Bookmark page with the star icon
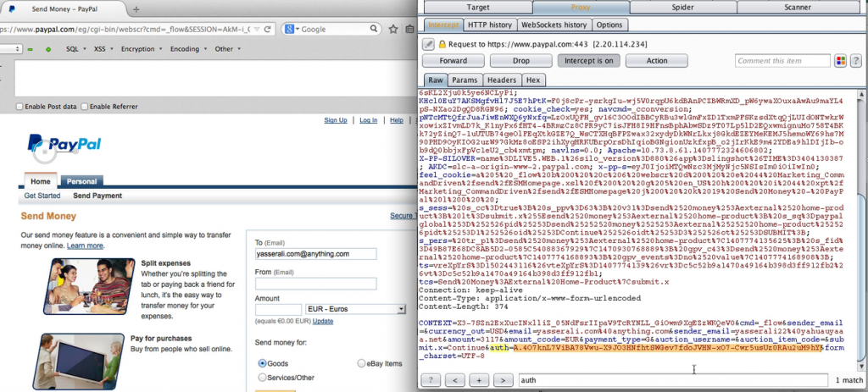The width and height of the screenshot is (868, 392). [x=395, y=29]
